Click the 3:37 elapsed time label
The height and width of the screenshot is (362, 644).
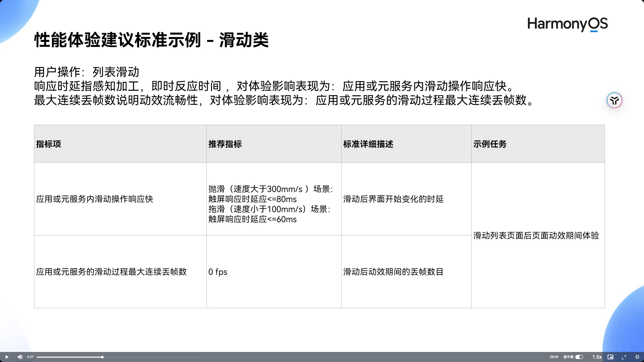pos(30,357)
